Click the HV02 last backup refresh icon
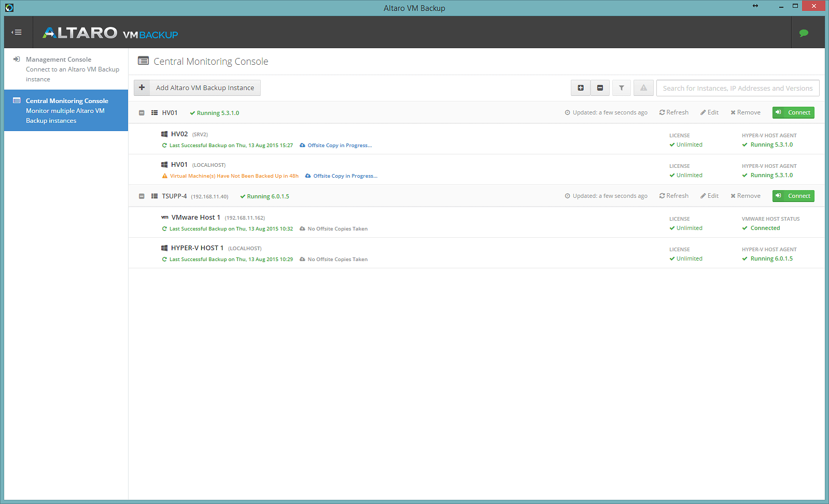 pos(164,146)
